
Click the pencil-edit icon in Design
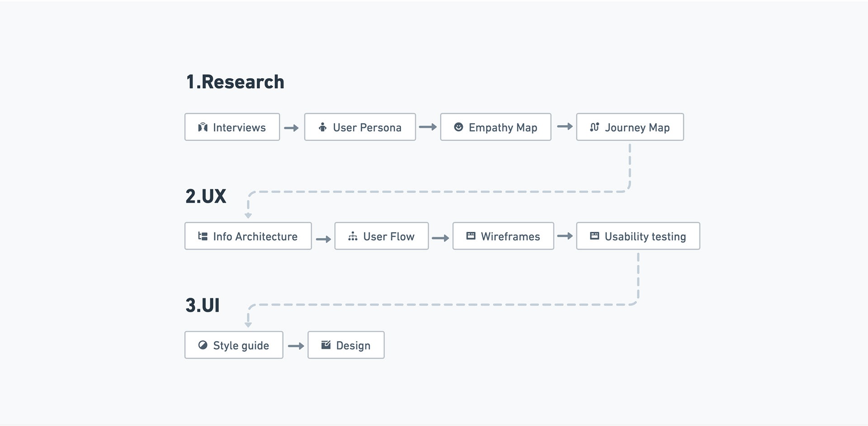(x=325, y=345)
